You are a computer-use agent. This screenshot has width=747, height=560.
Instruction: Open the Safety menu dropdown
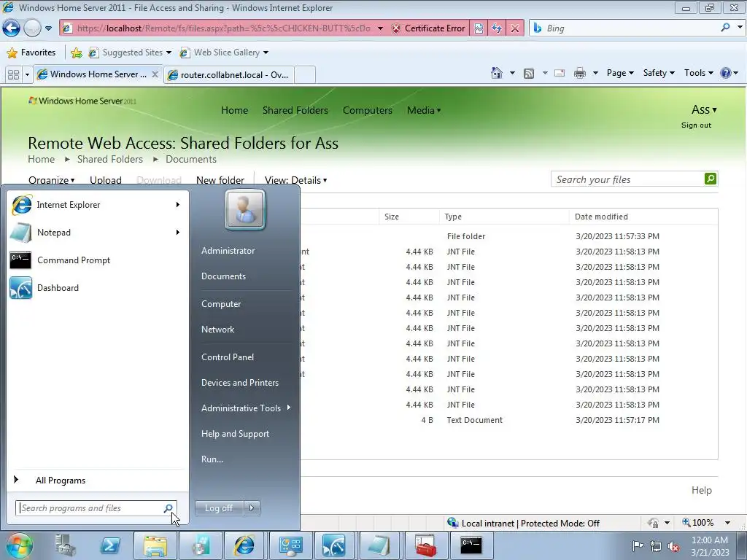coord(659,73)
